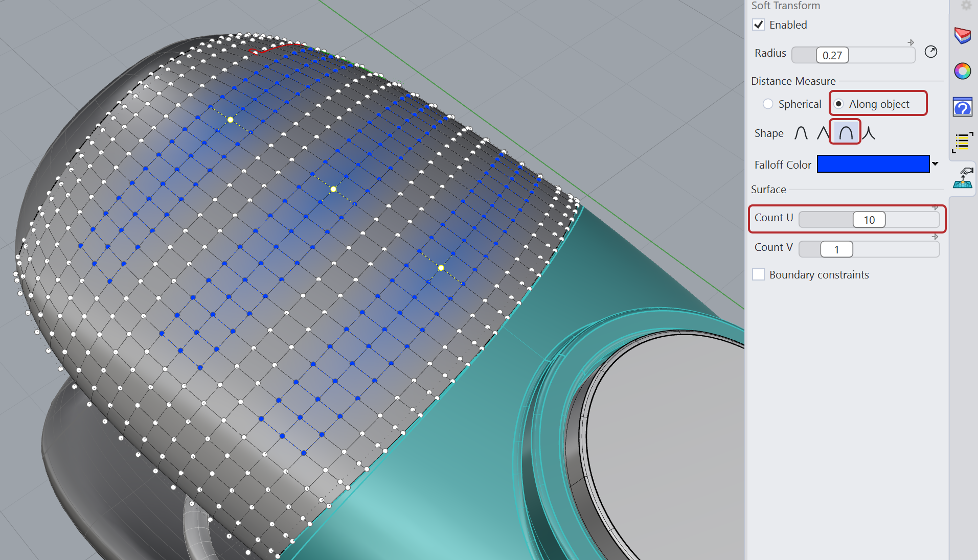The image size is (978, 560).
Task: Click the Surface section label
Action: coord(768,189)
